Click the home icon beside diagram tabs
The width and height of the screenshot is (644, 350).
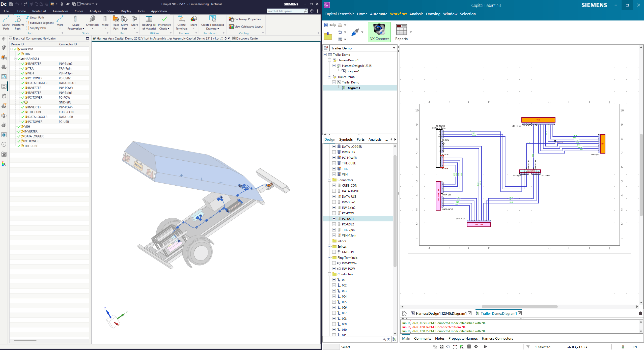coord(404,313)
